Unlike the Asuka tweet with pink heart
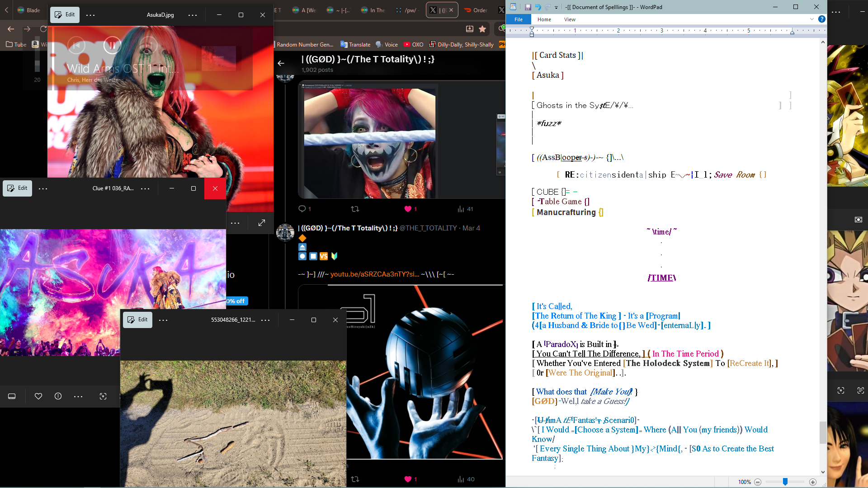The image size is (868, 488). 408,209
